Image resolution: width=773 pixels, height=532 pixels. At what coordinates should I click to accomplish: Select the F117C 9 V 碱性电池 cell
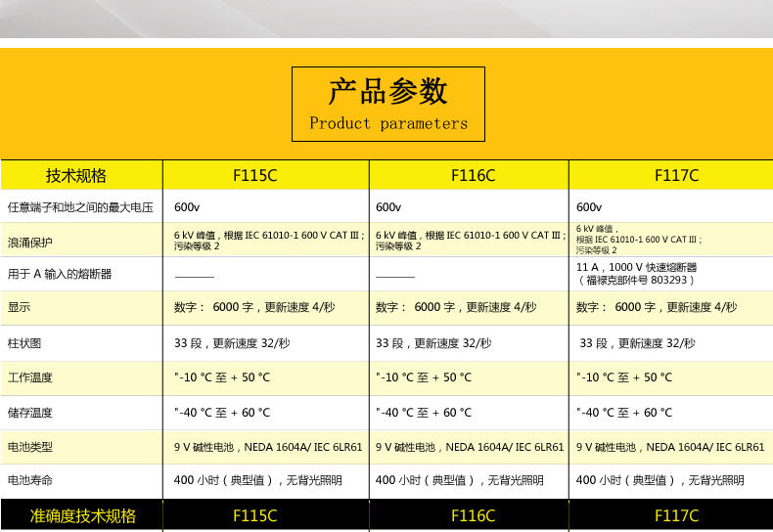(x=670, y=447)
